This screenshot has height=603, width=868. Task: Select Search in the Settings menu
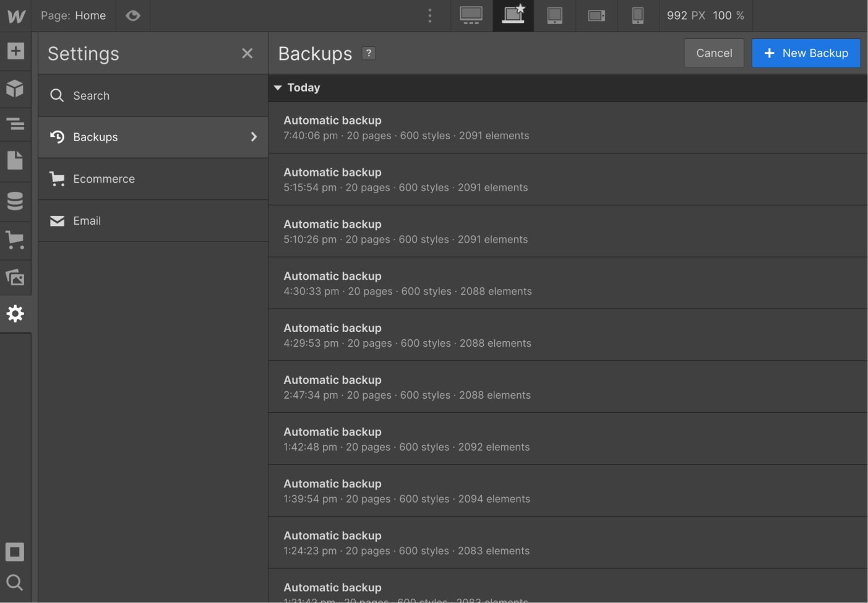(92, 95)
